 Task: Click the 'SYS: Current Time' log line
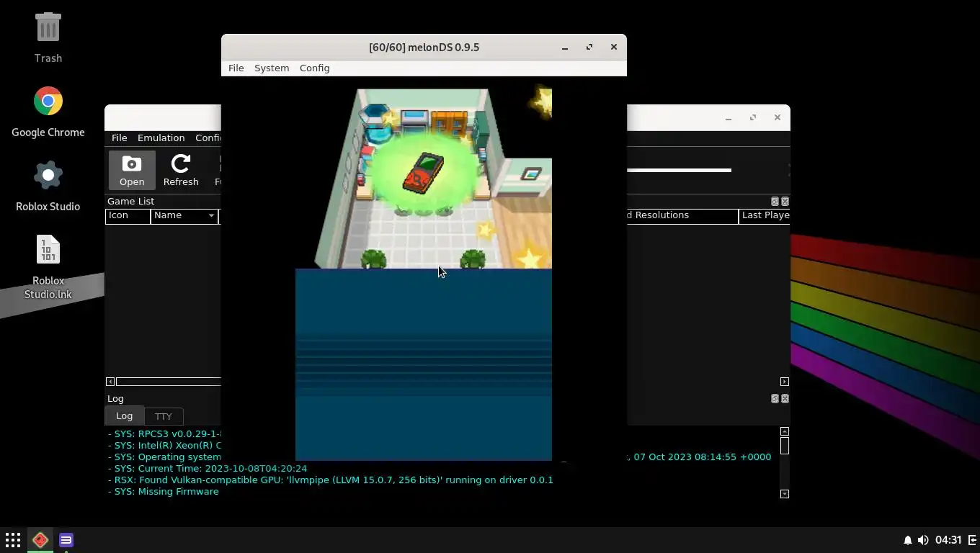208,469
